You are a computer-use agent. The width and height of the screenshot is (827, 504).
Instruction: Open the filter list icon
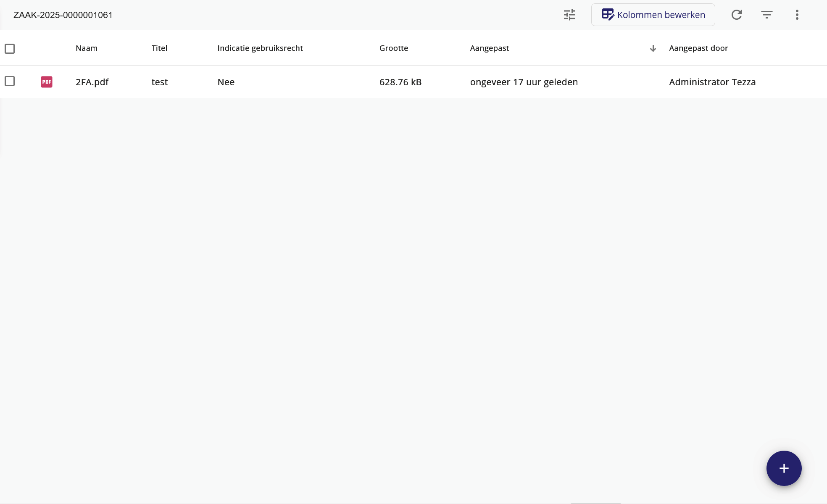pos(766,15)
